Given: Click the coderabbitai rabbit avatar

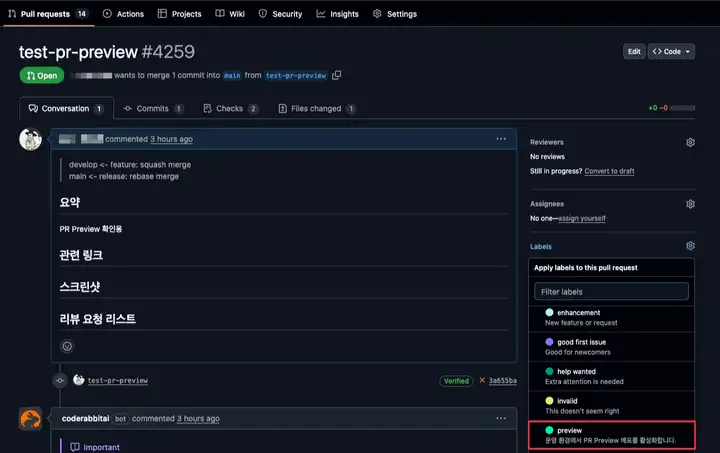Looking at the screenshot, I should [30, 419].
